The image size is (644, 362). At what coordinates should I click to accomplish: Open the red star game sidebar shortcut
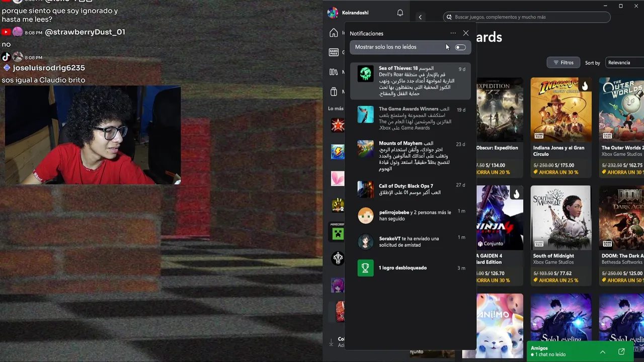tap(338, 125)
